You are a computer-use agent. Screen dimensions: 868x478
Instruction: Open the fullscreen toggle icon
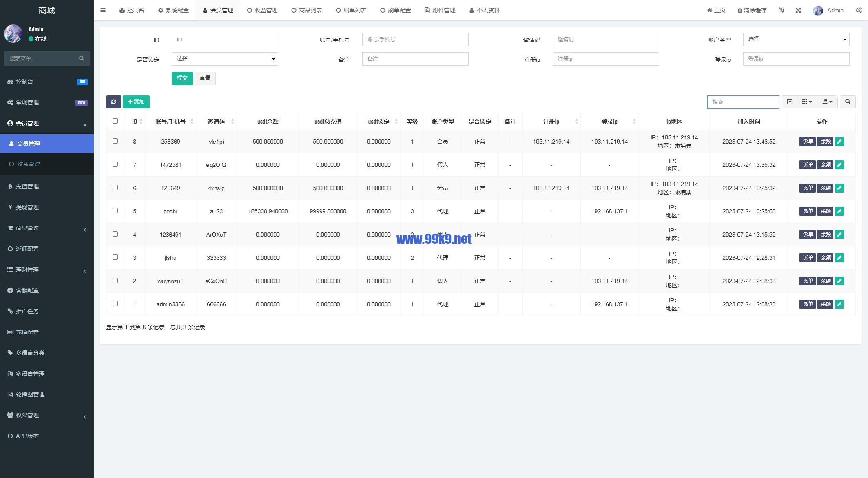[x=798, y=10]
